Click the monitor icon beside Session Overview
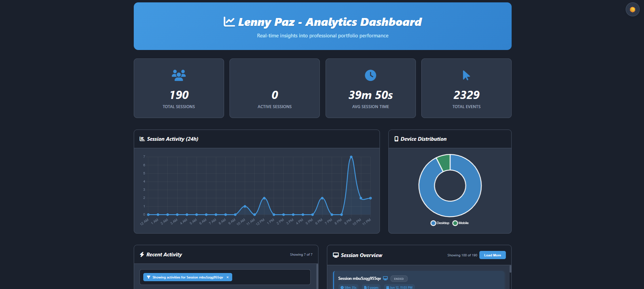 [336, 255]
